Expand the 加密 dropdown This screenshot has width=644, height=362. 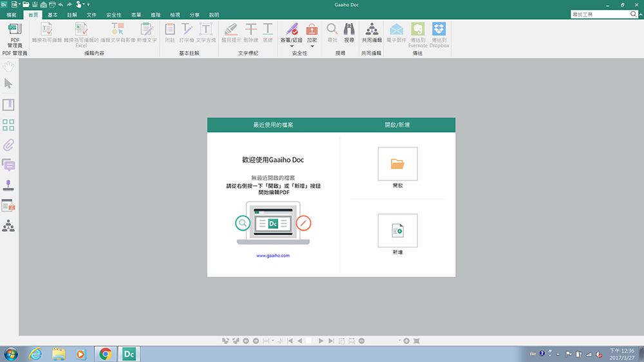pos(312,46)
